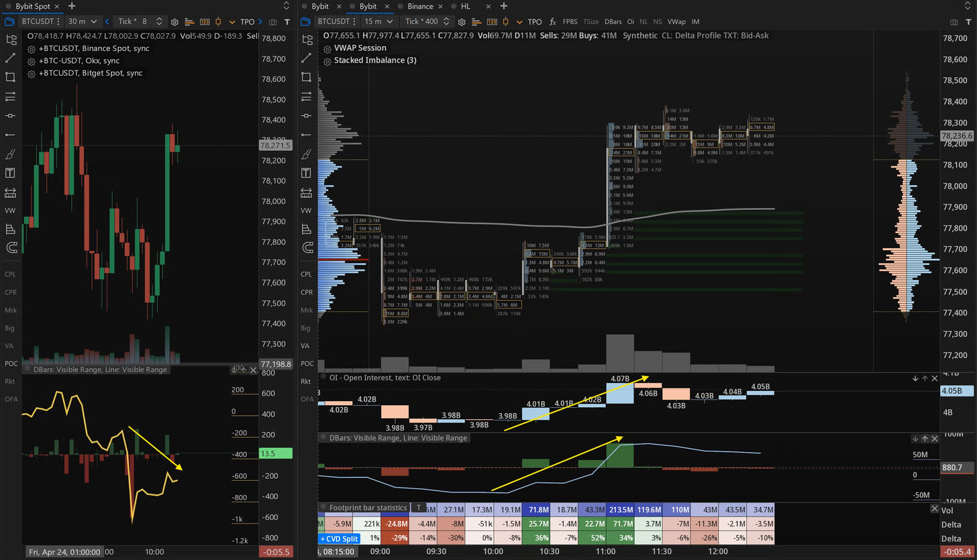This screenshot has height=560, width=977.
Task: Click the TPO button in left chart toolbar
Action: tap(248, 21)
